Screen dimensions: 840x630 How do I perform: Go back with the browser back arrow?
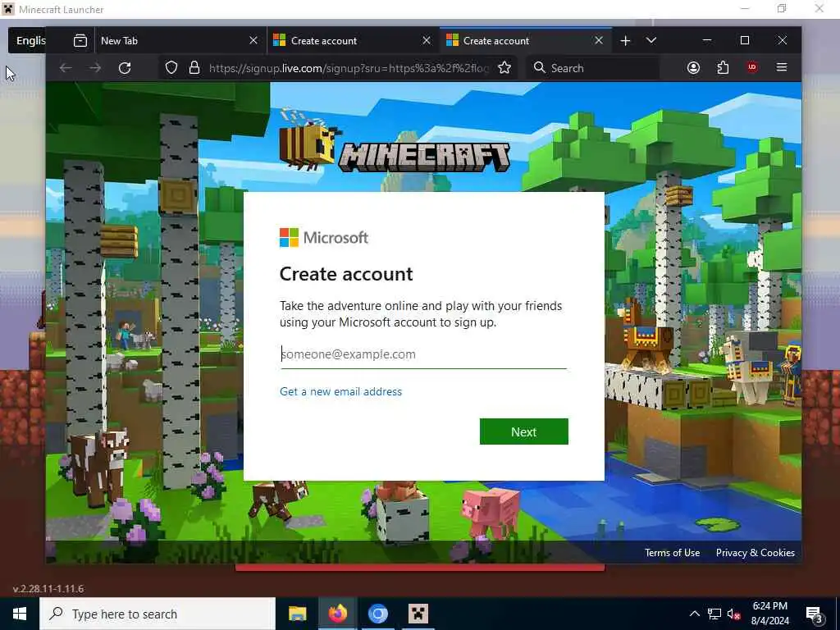click(x=66, y=68)
